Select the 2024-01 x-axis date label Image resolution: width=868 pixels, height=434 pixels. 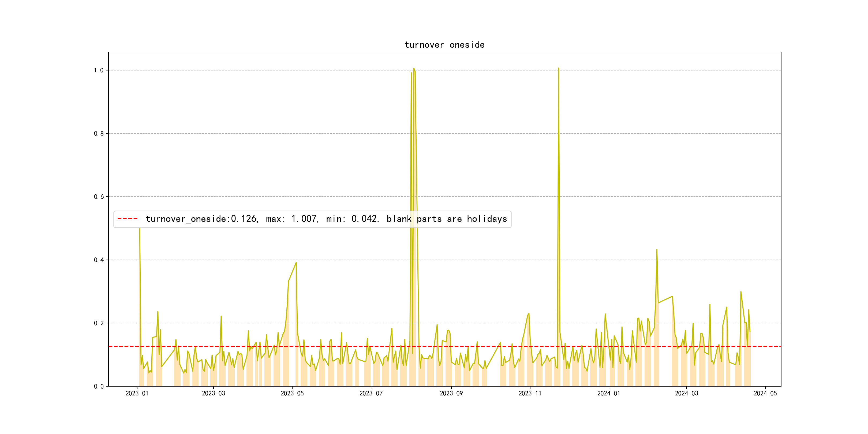click(x=609, y=393)
